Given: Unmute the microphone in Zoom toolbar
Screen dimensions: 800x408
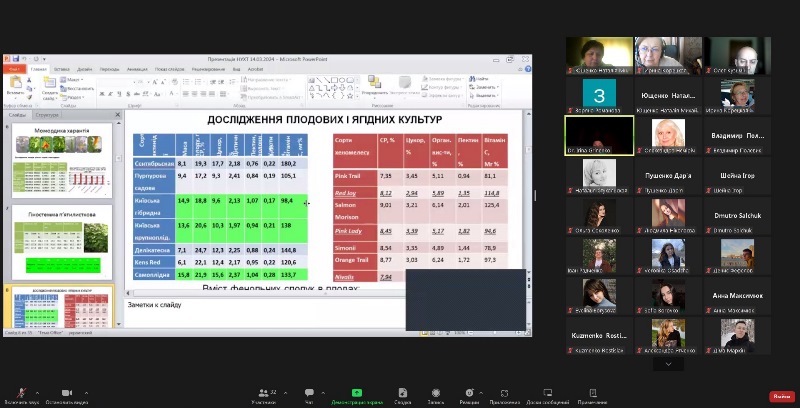Looking at the screenshot, I should coord(21,393).
